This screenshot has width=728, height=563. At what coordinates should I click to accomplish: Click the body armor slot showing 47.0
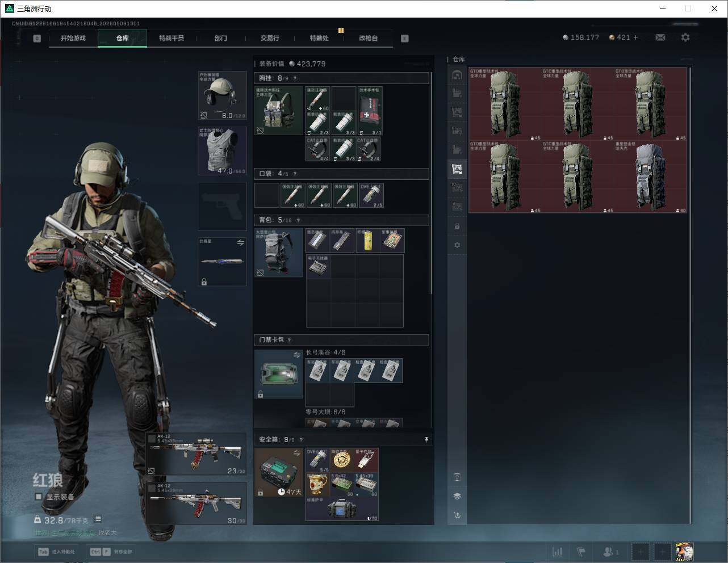click(x=222, y=151)
